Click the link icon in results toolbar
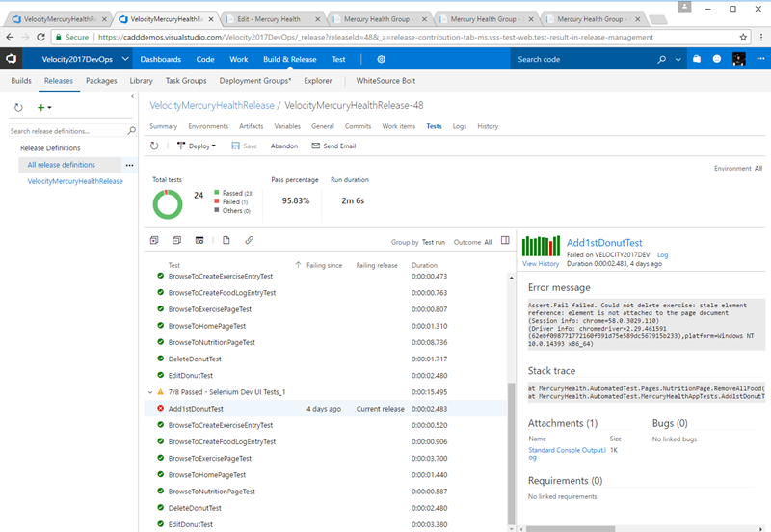 250,240
